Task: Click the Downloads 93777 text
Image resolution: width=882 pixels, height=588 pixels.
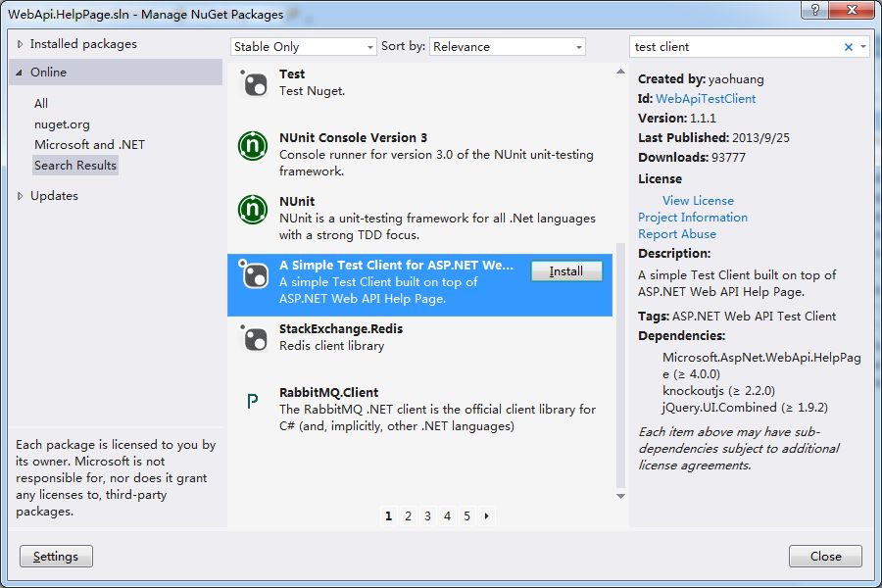Action: coord(691,157)
